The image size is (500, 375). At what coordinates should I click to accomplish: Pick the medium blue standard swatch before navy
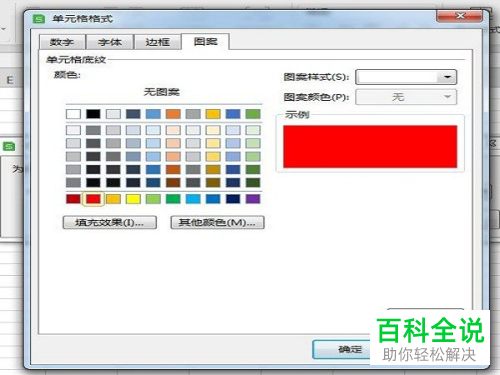[213, 199]
